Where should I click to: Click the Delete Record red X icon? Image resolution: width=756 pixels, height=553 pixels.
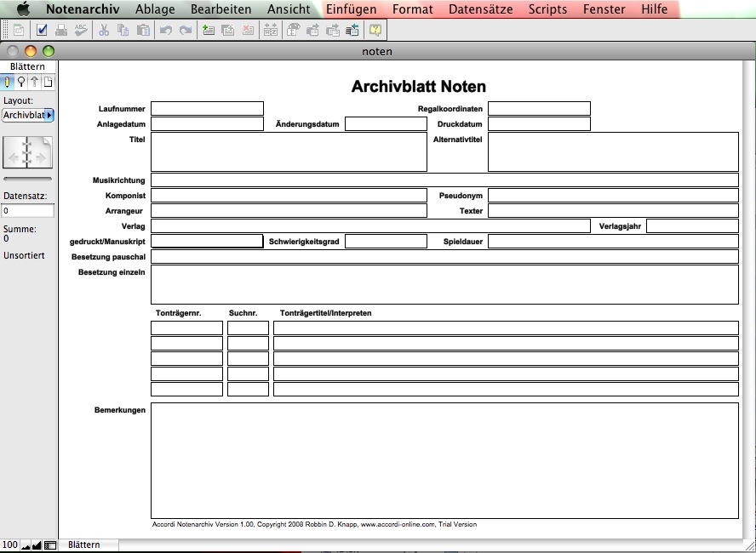pos(248,31)
